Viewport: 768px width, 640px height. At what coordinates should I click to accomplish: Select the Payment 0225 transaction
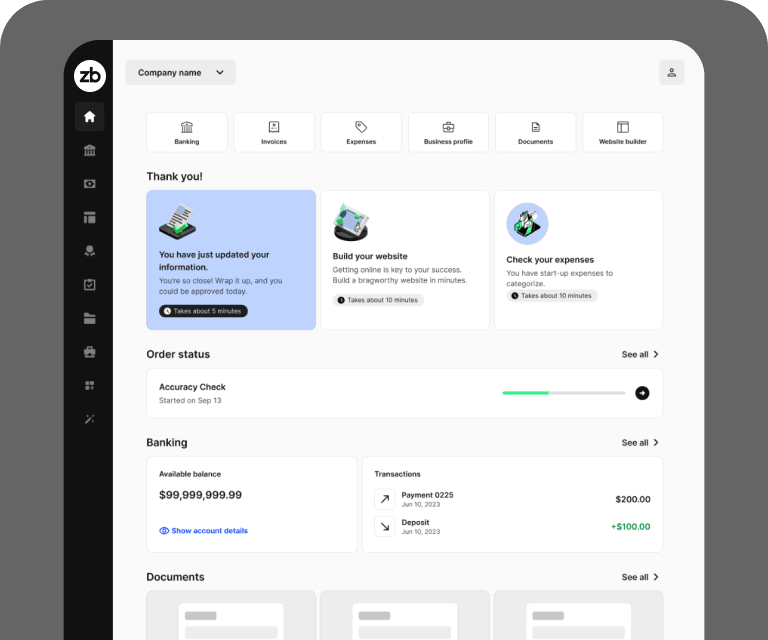tap(512, 499)
